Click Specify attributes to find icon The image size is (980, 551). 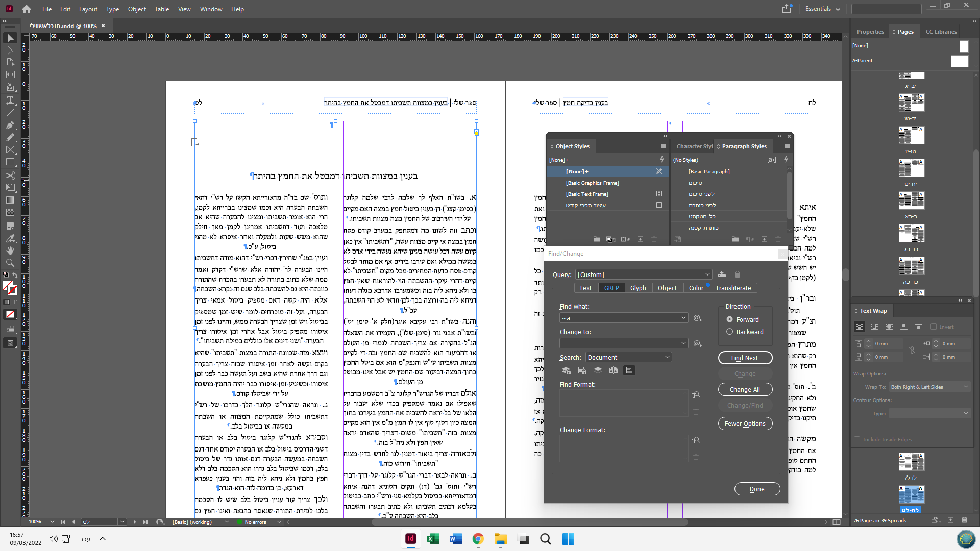pos(696,395)
